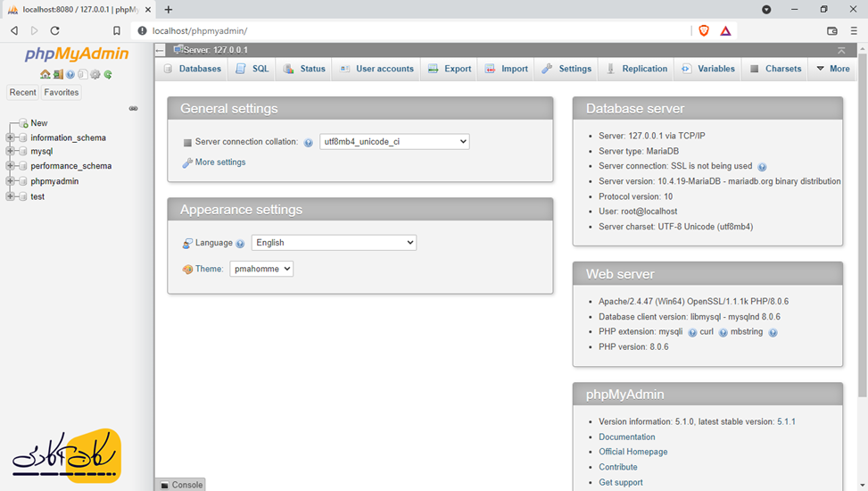
Task: Open the Console bar at bottom
Action: coord(181,485)
